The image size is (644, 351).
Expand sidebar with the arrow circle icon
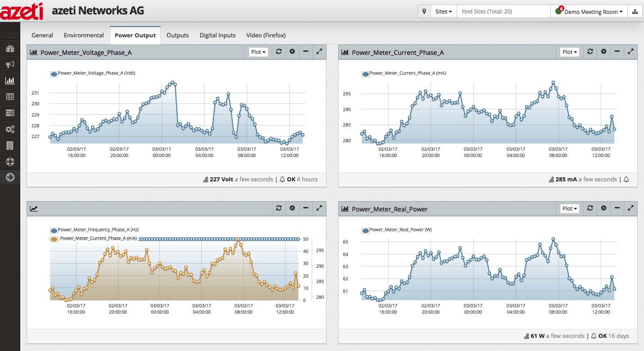10,177
